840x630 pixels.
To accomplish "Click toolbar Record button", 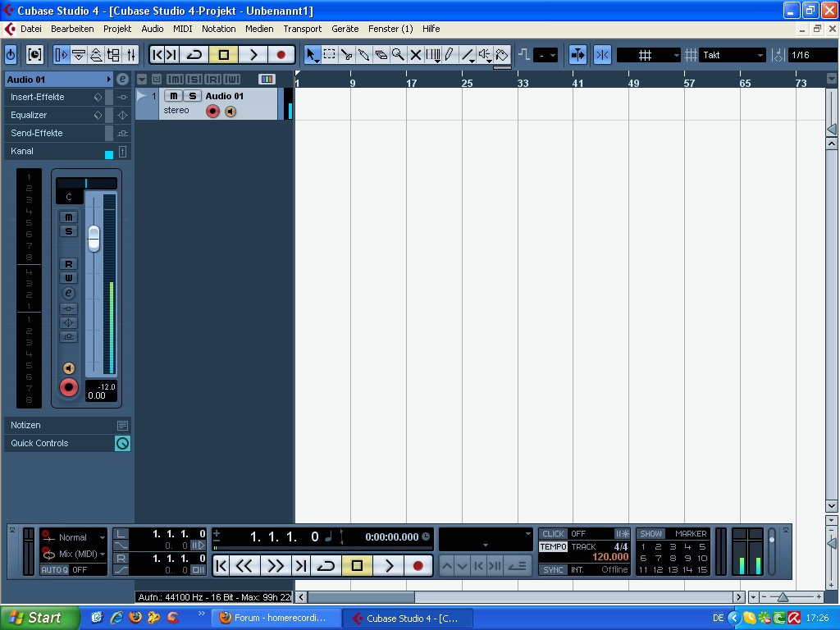I will (x=281, y=55).
